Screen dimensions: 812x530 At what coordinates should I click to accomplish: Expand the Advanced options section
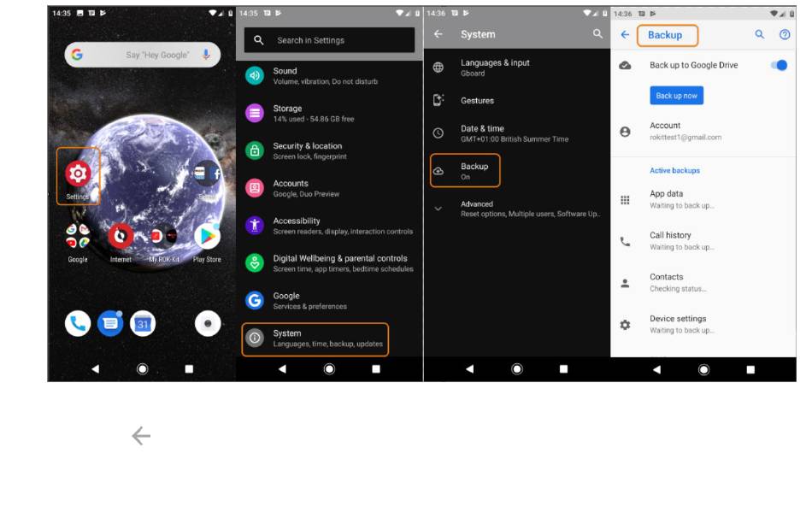point(517,209)
